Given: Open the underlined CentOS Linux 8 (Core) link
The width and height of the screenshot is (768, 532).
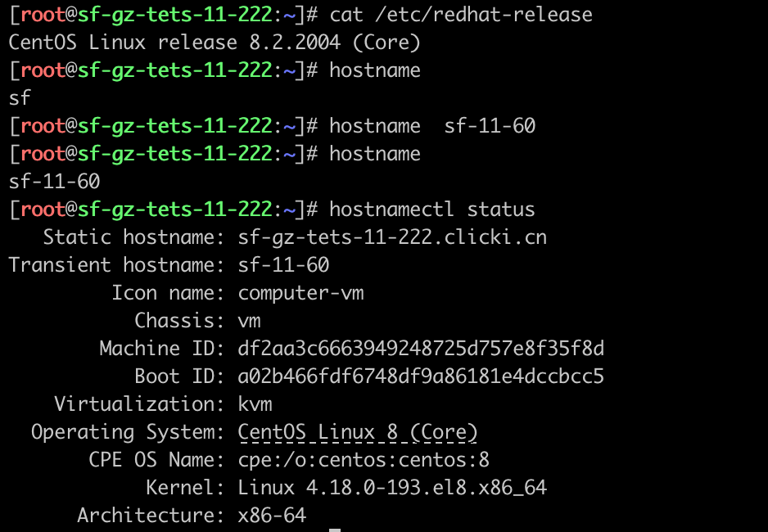Looking at the screenshot, I should tap(358, 433).
